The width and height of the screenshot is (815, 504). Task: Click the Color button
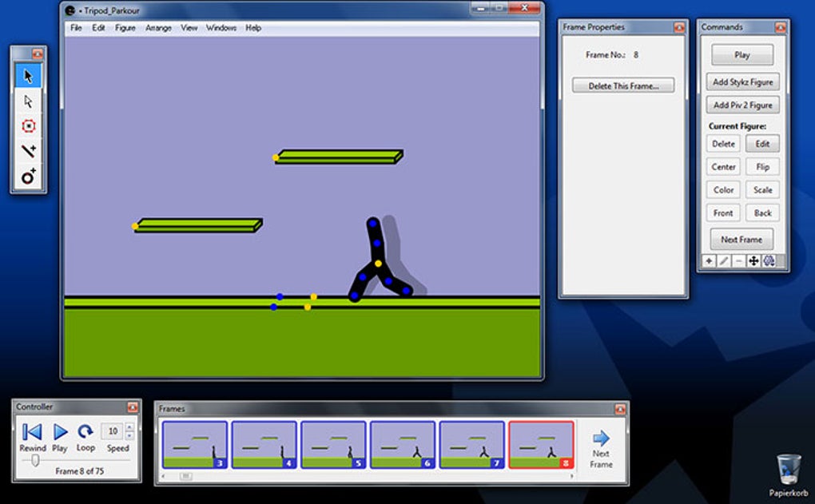(723, 189)
